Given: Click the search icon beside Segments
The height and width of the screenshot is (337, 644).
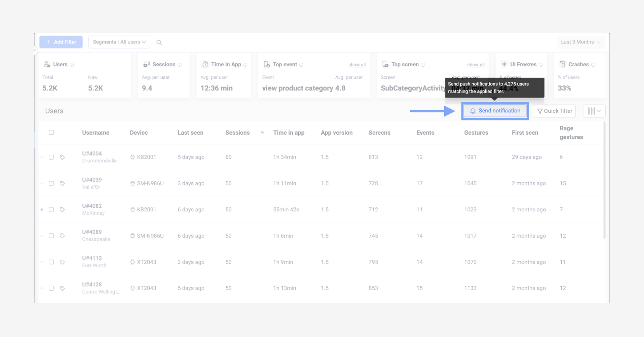Looking at the screenshot, I should 159,42.
